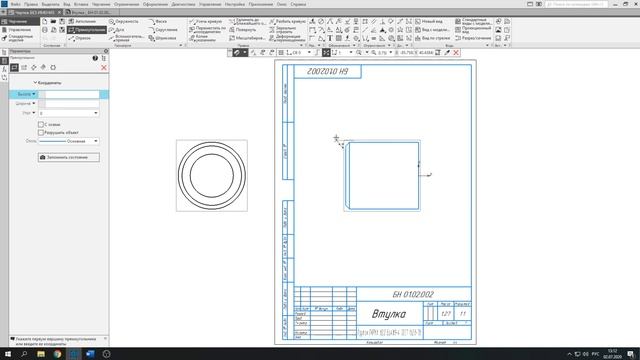The width and height of the screenshot is (640, 360).
Task: Select the Штриховка tool
Action: [x=162, y=38]
